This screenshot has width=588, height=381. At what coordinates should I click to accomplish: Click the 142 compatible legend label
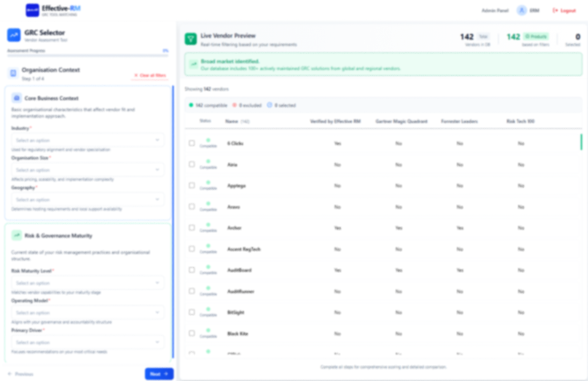pyautogui.click(x=211, y=105)
